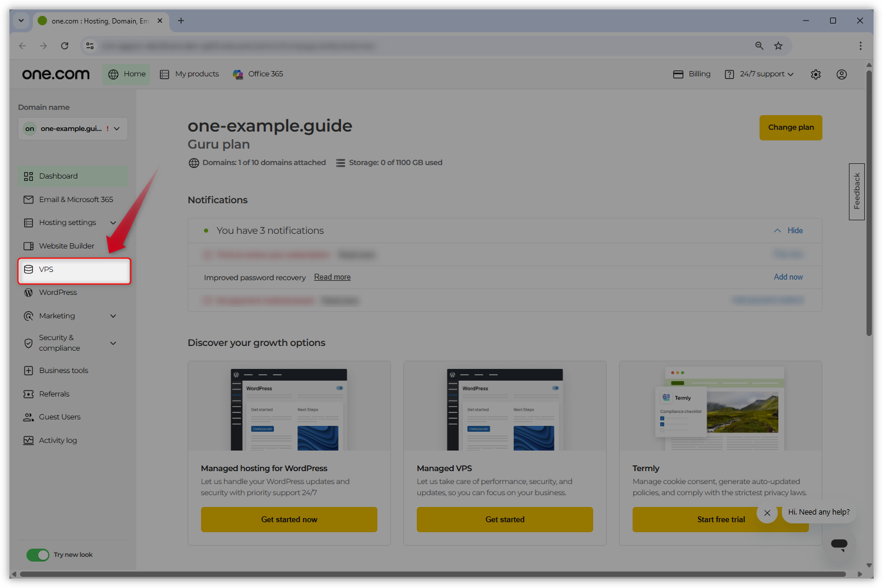Click the browser zoom magnifier icon
This screenshot has width=883, height=588.
(759, 46)
